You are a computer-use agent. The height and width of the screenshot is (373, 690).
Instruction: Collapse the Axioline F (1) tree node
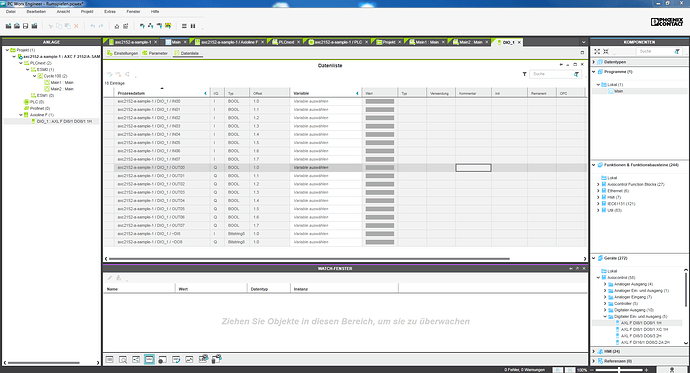pyautogui.click(x=21, y=115)
